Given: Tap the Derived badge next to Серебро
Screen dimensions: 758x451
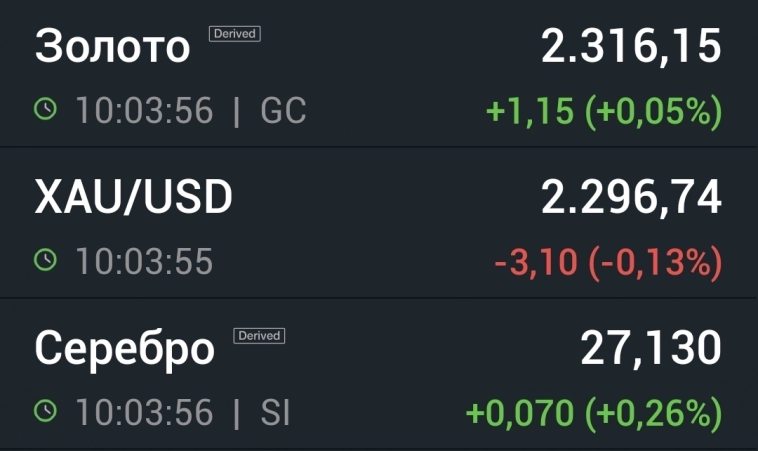Looking at the screenshot, I should click(x=259, y=336).
